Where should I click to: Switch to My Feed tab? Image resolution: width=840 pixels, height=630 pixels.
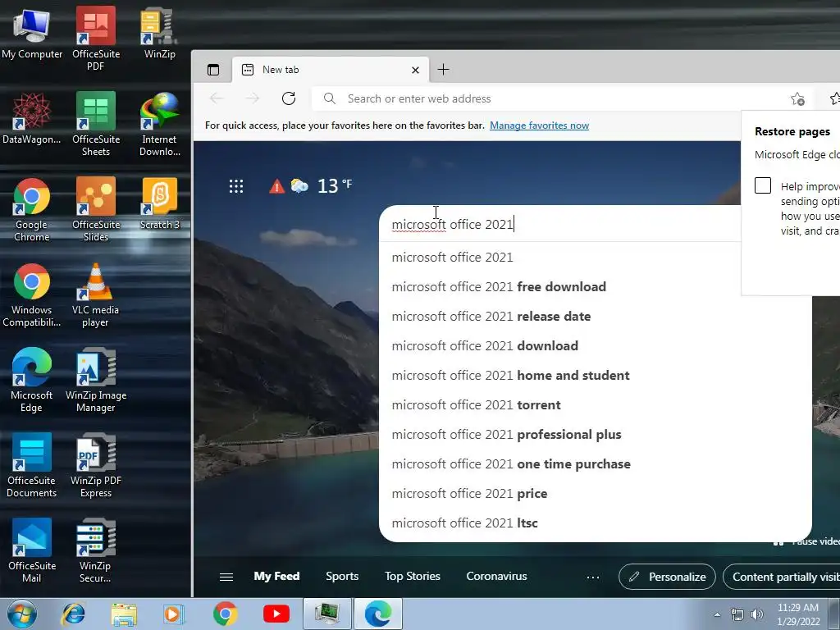point(276,577)
